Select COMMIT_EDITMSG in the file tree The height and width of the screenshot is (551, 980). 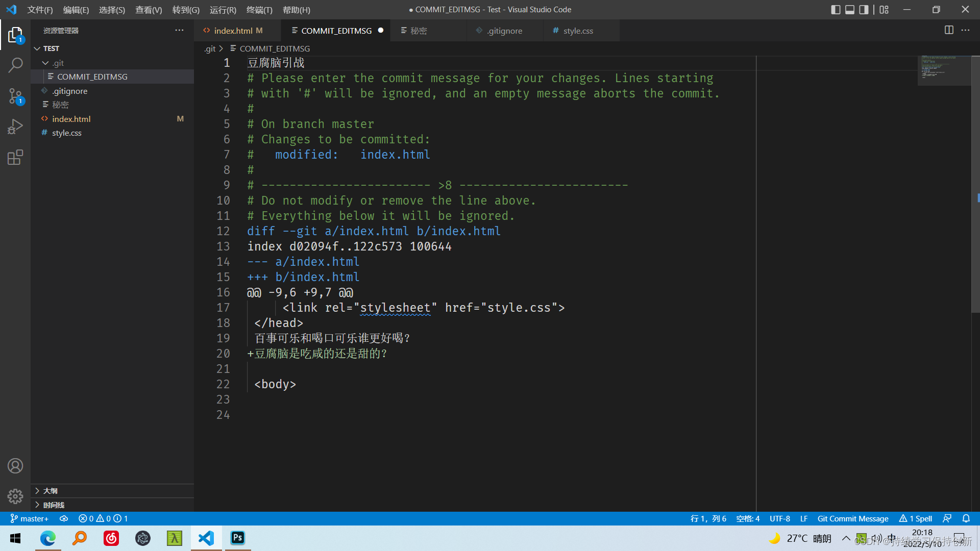point(112,77)
